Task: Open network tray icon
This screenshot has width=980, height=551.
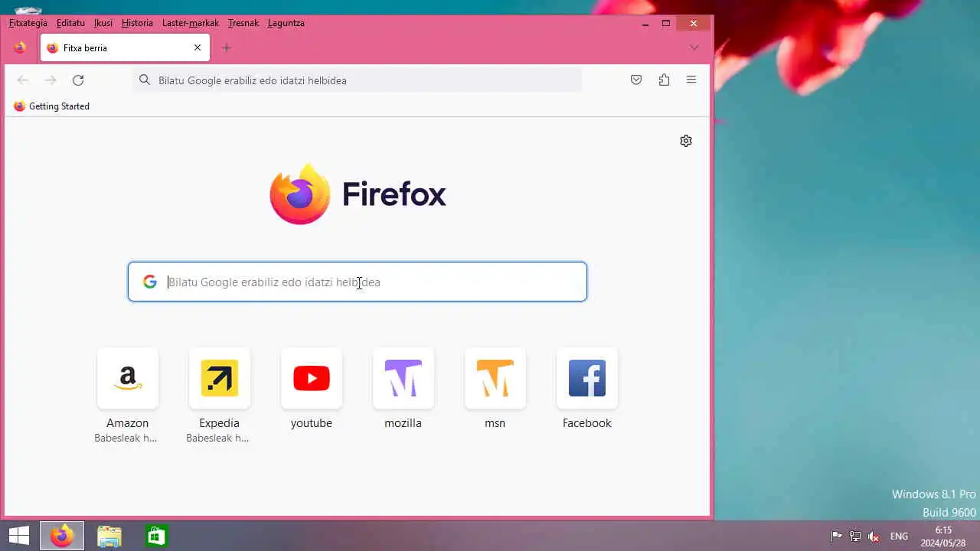Action: (855, 536)
